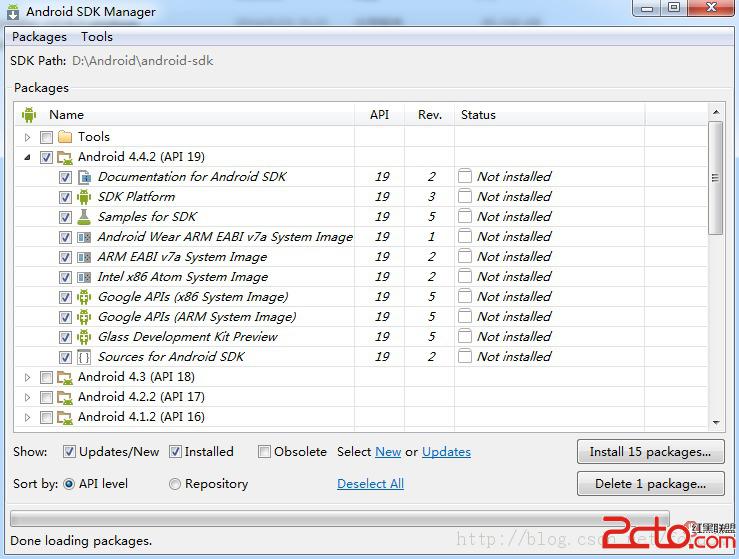Click status icon in SDK Platform row
This screenshot has height=559, width=739.
[465, 197]
